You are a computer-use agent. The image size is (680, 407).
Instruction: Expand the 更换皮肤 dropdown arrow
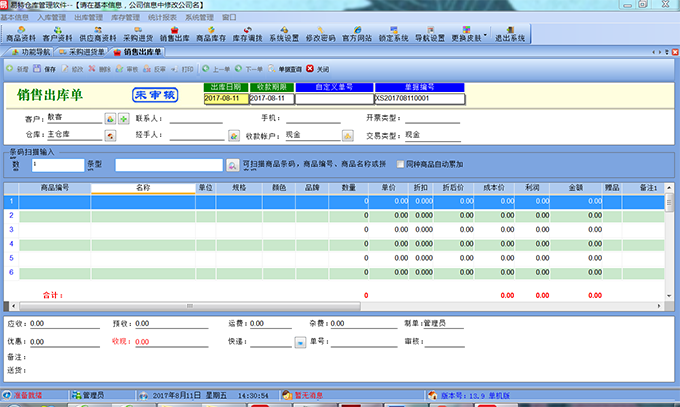[x=485, y=35]
